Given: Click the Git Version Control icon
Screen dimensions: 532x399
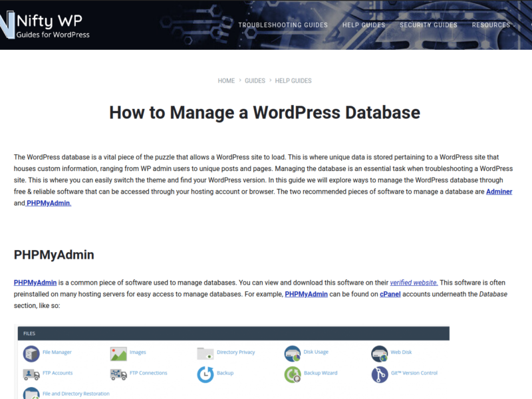Looking at the screenshot, I should pyautogui.click(x=380, y=374).
